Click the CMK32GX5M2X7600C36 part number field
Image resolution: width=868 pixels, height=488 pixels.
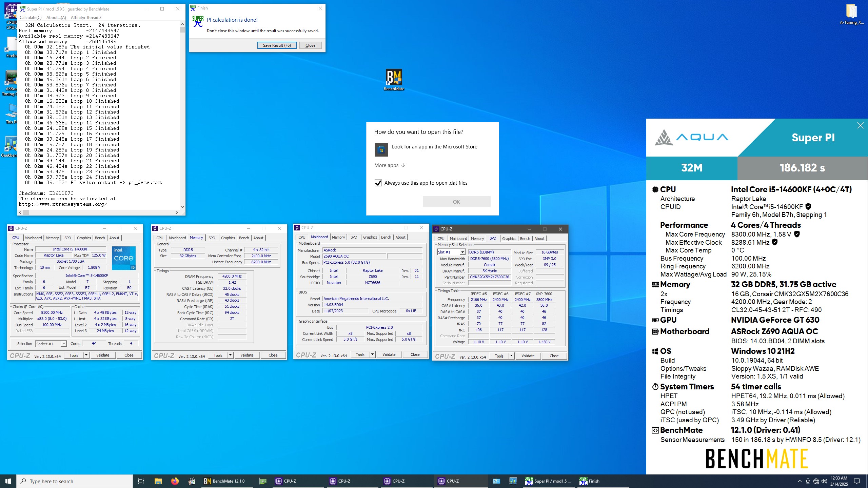[x=489, y=277]
